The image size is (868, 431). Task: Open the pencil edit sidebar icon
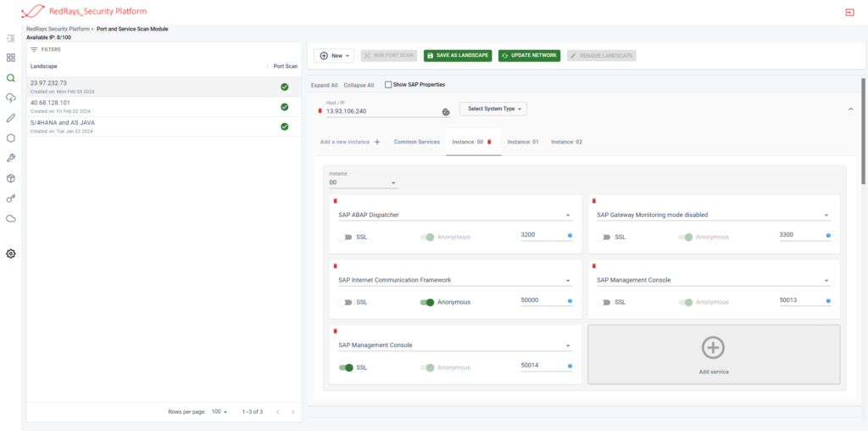coord(10,118)
